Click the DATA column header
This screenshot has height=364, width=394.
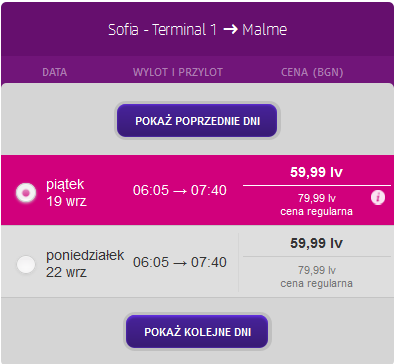coord(55,72)
